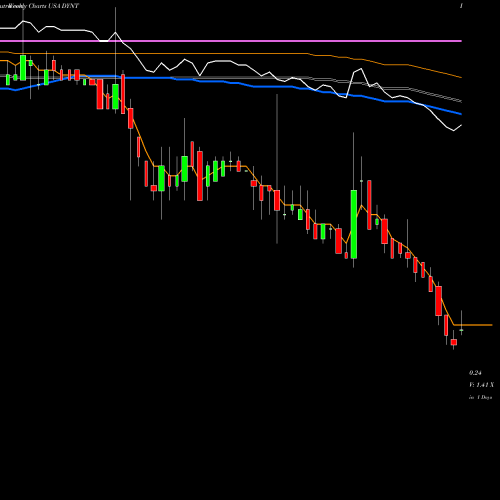500x500 pixels.
Task: Click the "in 1 Days" label
Action: [x=480, y=397]
